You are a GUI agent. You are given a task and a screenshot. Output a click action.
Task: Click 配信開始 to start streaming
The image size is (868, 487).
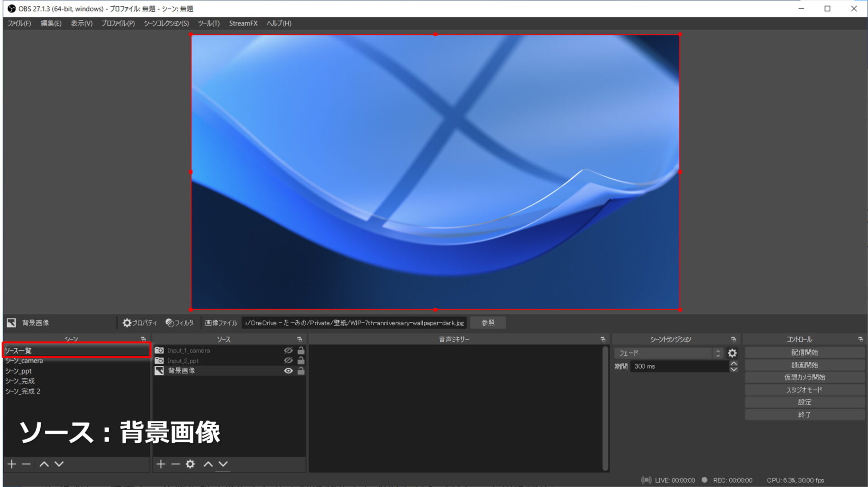pos(804,352)
